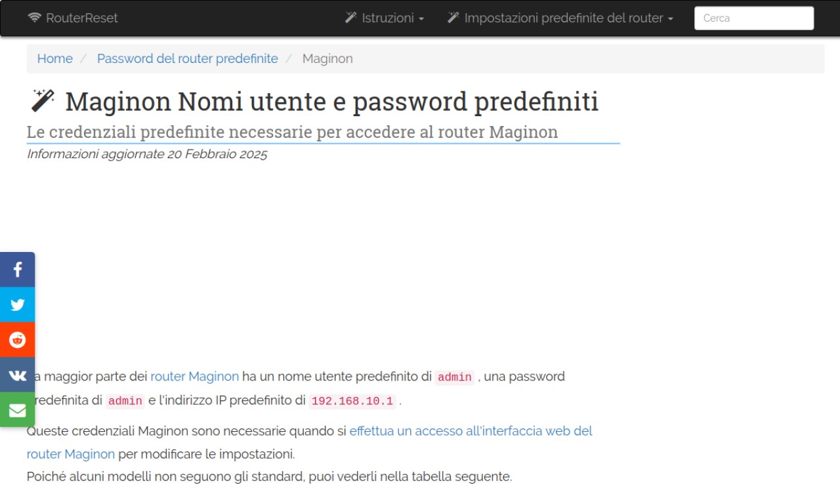The width and height of the screenshot is (840, 504).
Task: Click the RouterReset wifi logo icon
Action: (35, 18)
